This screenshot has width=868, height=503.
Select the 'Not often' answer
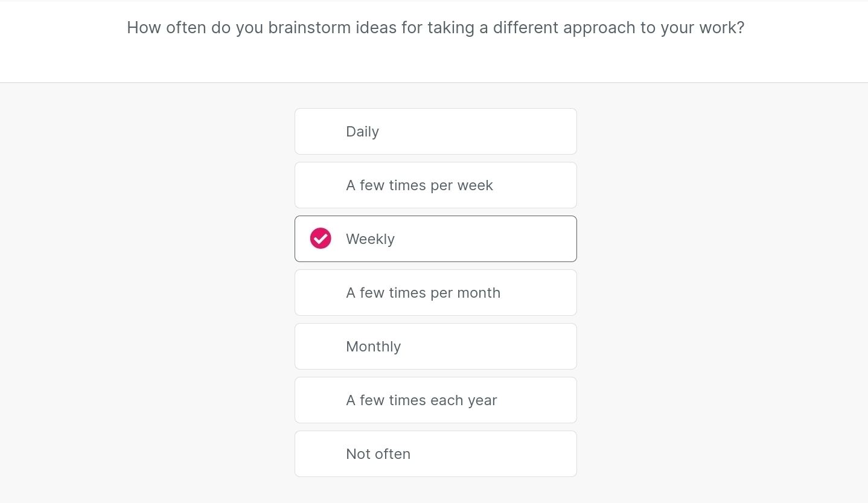pos(435,454)
